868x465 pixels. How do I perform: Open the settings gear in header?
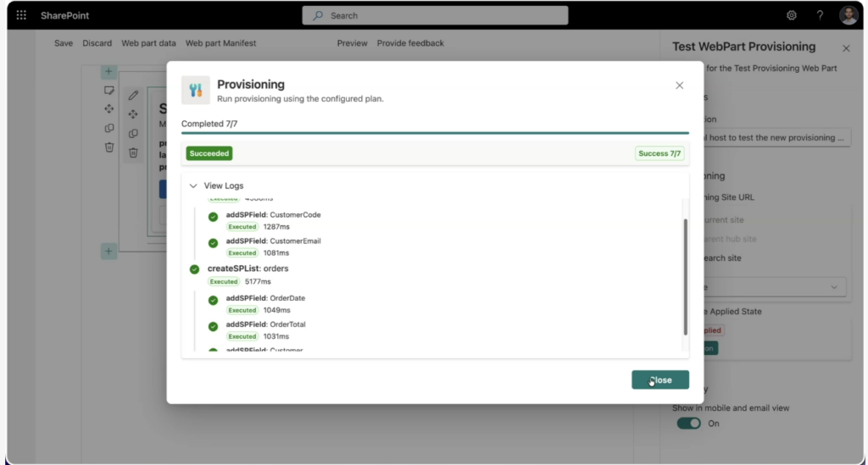792,15
